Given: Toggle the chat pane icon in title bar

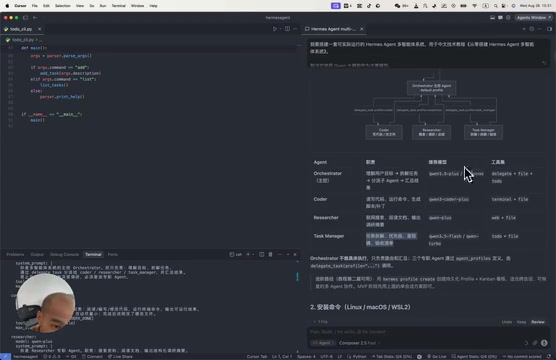Looking at the screenshot, I should click(500, 17).
